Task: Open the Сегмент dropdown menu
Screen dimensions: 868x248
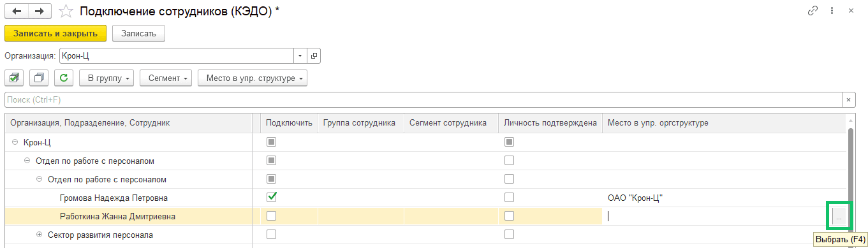Action: [x=166, y=78]
